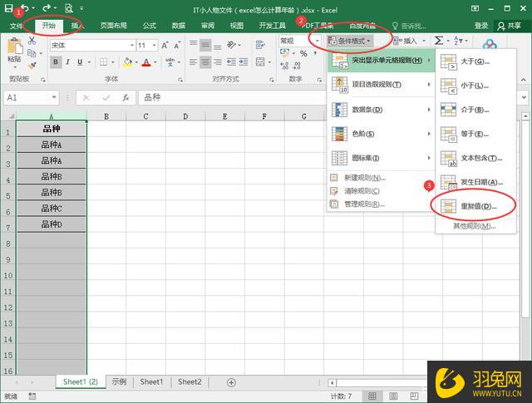Decrease font size with small A icon
Image resolution: width=532 pixels, height=403 pixels.
(x=177, y=46)
